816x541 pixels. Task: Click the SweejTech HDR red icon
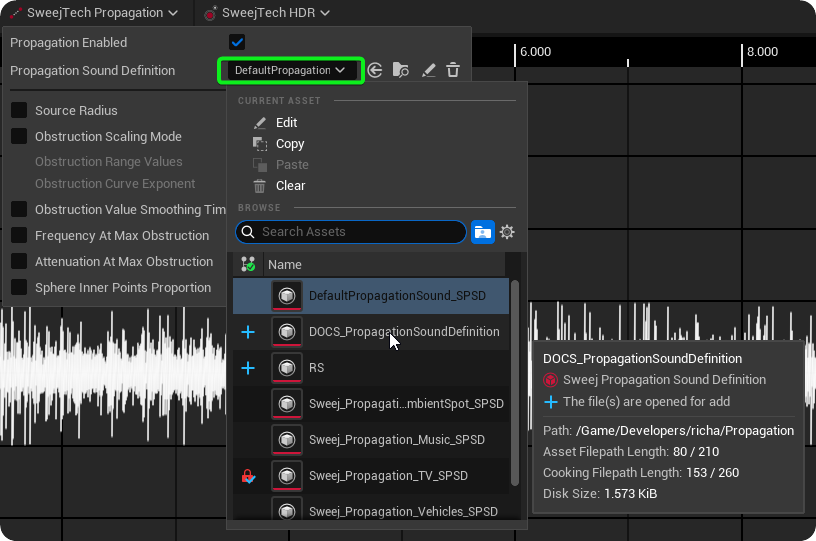point(210,14)
